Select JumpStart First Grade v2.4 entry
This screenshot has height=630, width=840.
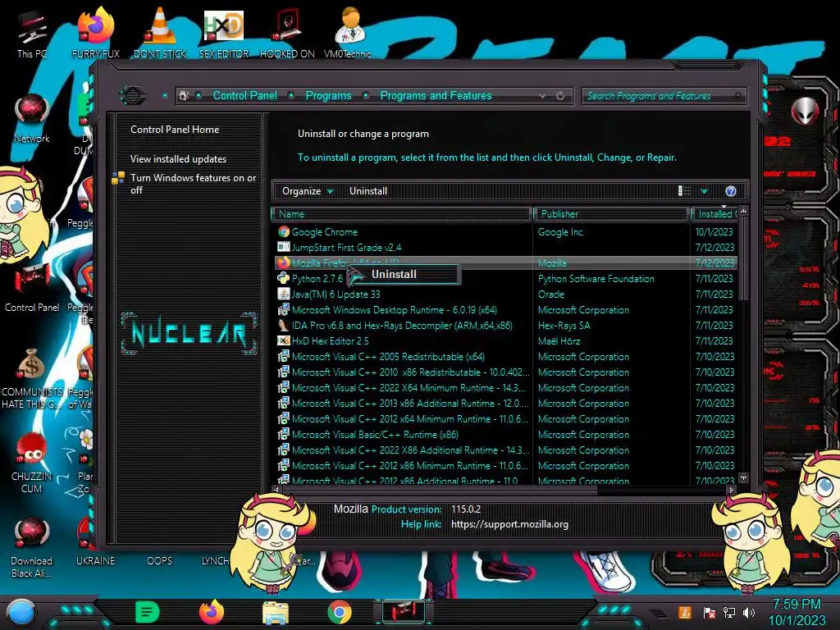tap(346, 248)
